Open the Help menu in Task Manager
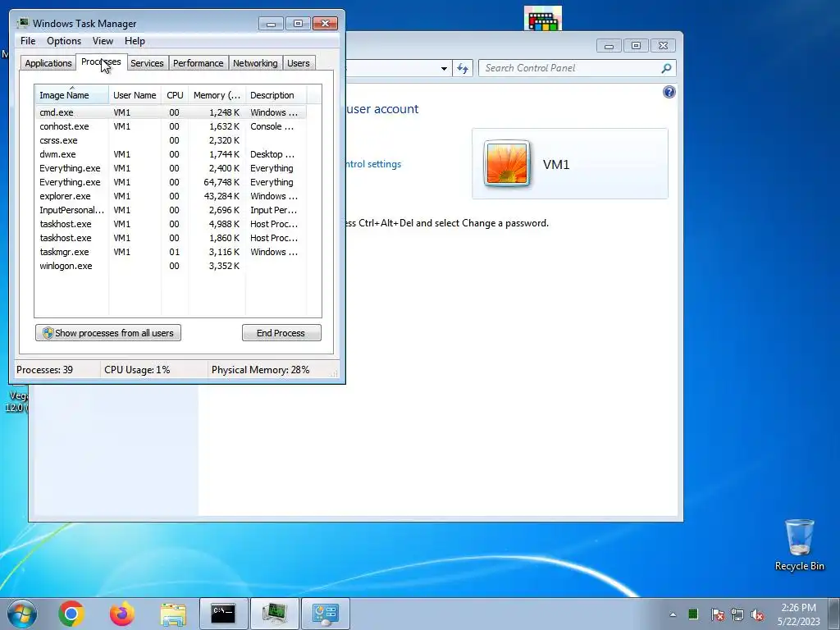Screen dimensions: 840x630 click(135, 41)
